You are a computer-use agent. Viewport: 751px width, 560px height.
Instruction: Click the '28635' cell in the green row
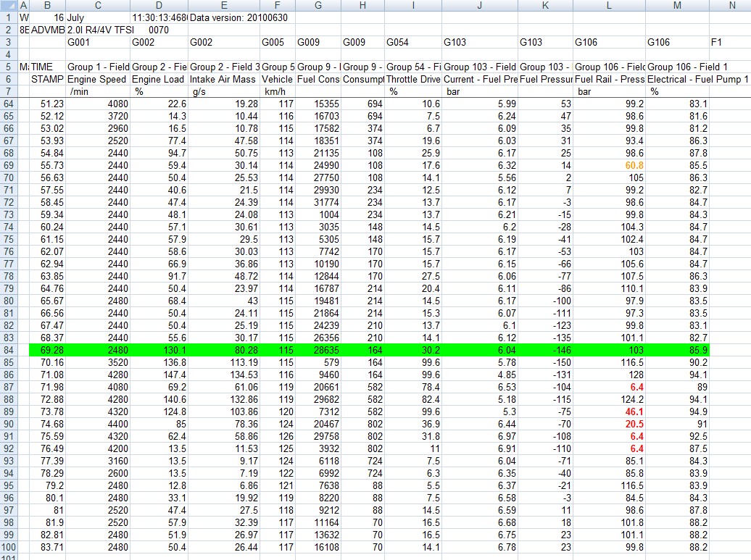[318, 350]
